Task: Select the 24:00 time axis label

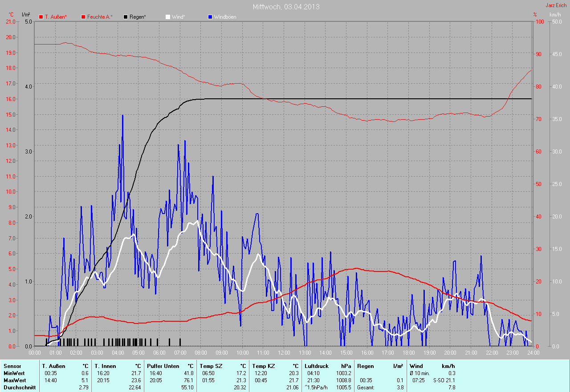Action: click(x=533, y=353)
